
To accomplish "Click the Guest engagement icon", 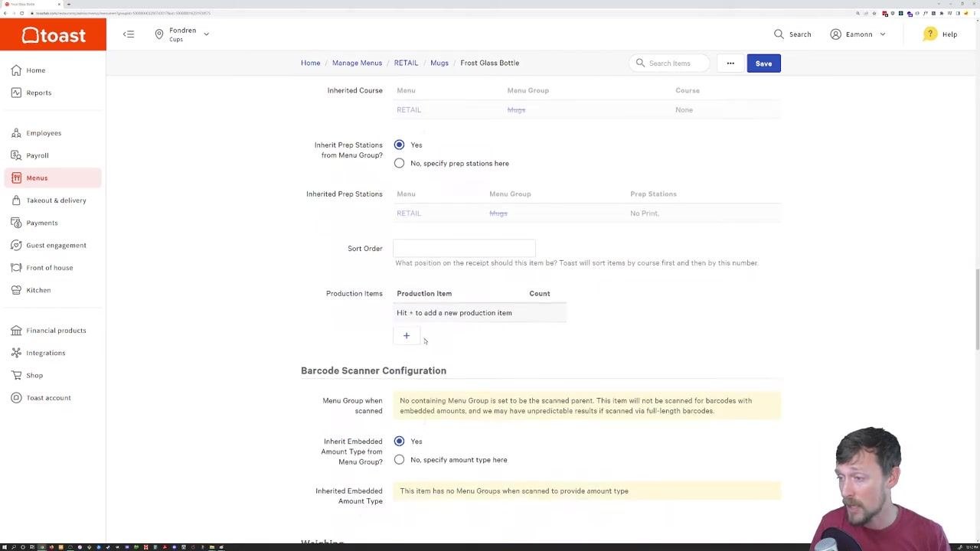I will 16,245.
